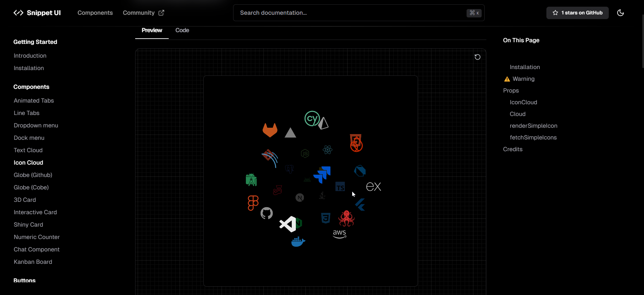Image resolution: width=644 pixels, height=295 pixels.
Task: Open Kanban Board component page
Action: tap(33, 262)
